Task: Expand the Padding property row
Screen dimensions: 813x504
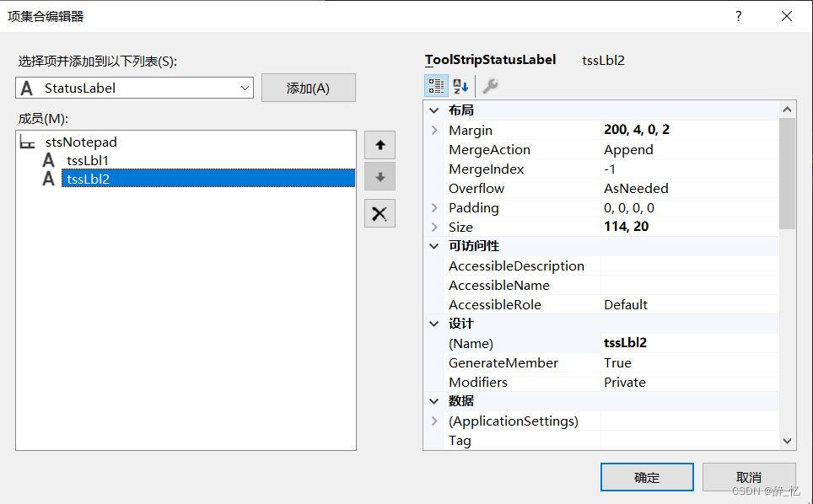Action: click(434, 208)
